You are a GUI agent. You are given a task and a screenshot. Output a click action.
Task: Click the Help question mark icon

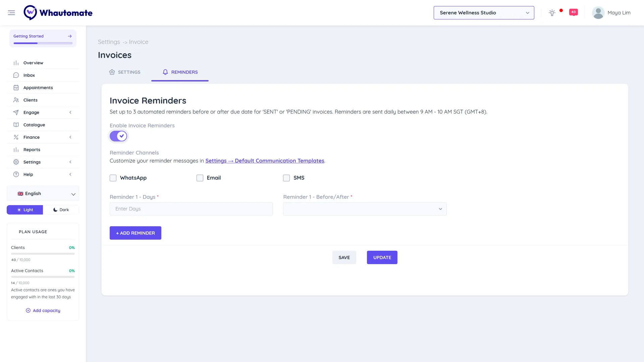click(x=16, y=174)
